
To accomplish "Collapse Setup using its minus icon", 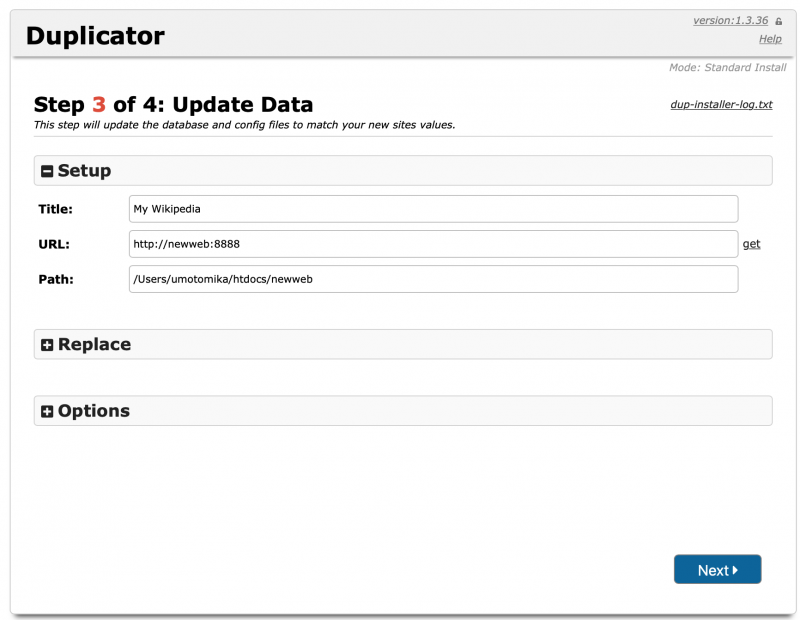I will [x=47, y=171].
